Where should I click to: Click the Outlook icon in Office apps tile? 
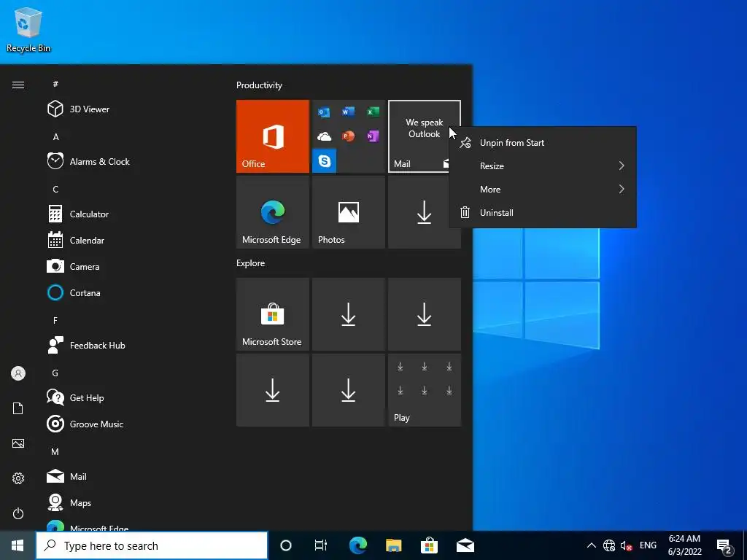click(324, 112)
